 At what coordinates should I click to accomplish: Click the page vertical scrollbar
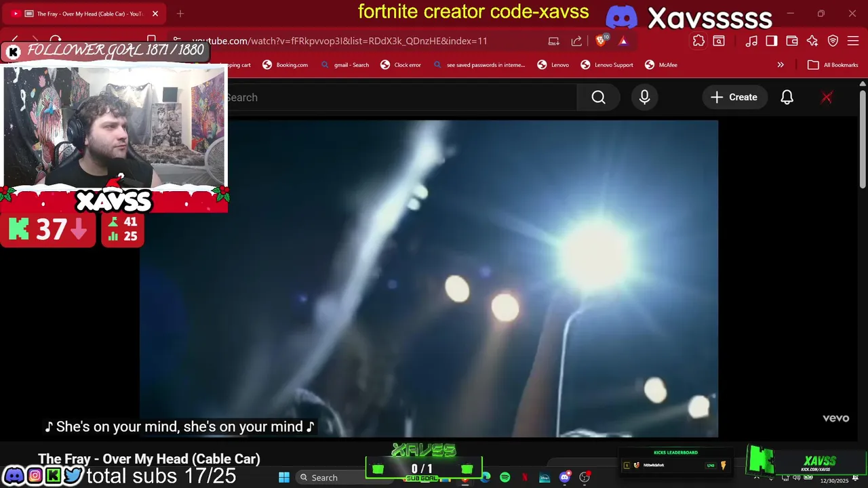coord(863,139)
